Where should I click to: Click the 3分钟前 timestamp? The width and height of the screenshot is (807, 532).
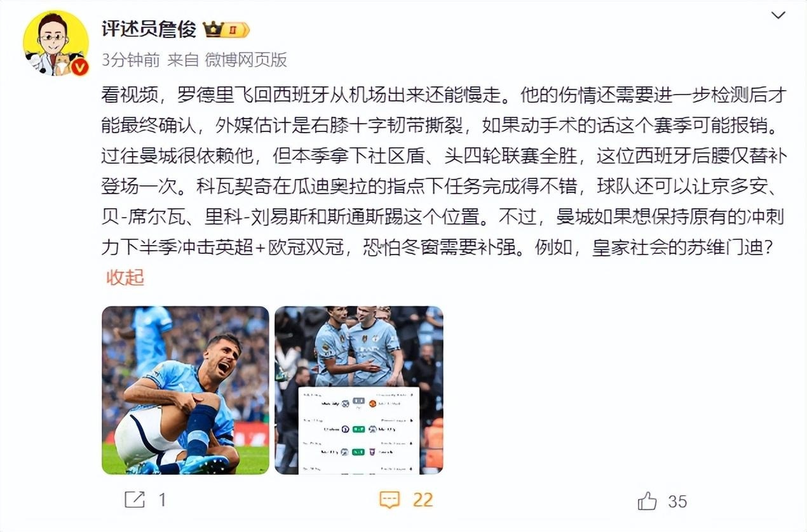(x=131, y=60)
